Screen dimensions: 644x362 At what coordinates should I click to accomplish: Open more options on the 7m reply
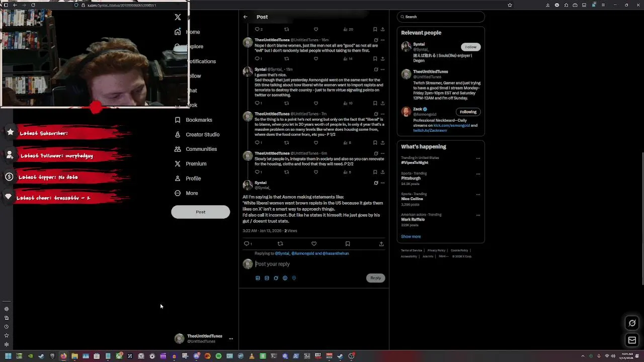(382, 114)
